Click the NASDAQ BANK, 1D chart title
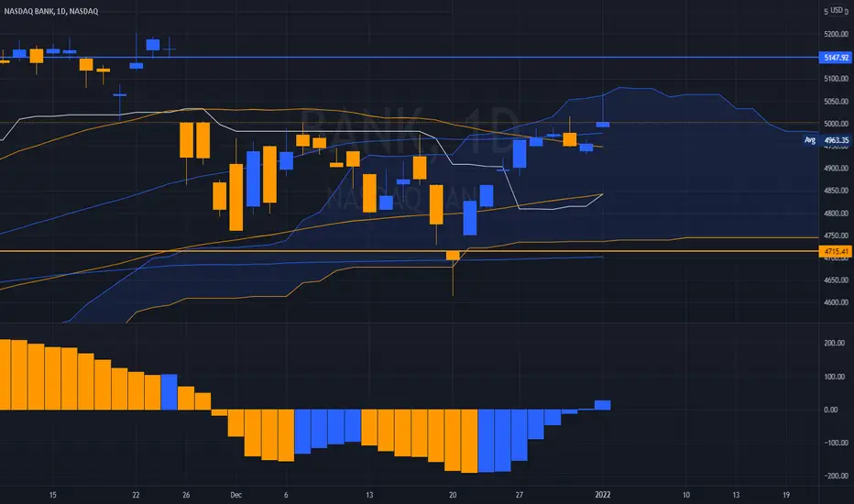 click(x=51, y=11)
